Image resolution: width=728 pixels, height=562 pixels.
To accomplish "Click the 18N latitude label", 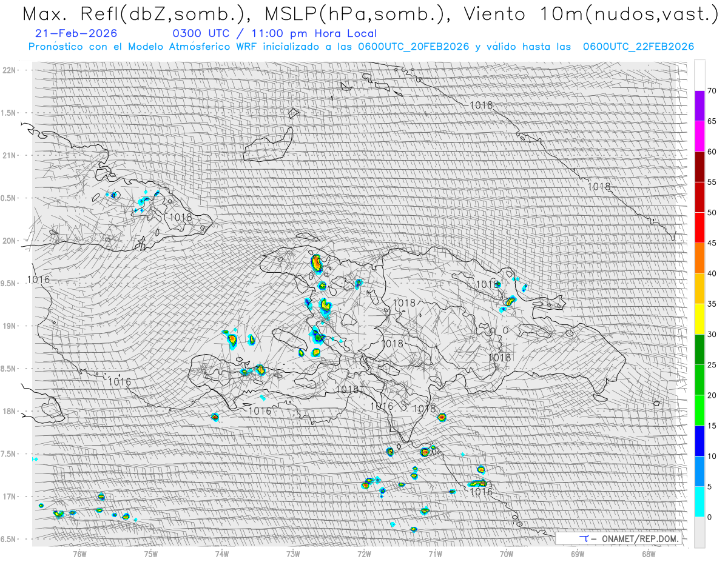I will (10, 412).
